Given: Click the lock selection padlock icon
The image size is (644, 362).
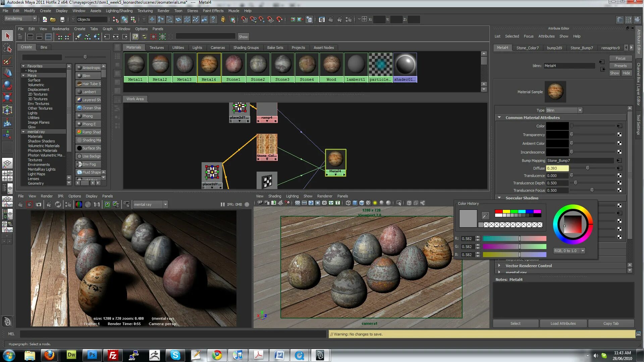Looking at the screenshot, I should pos(223,19).
